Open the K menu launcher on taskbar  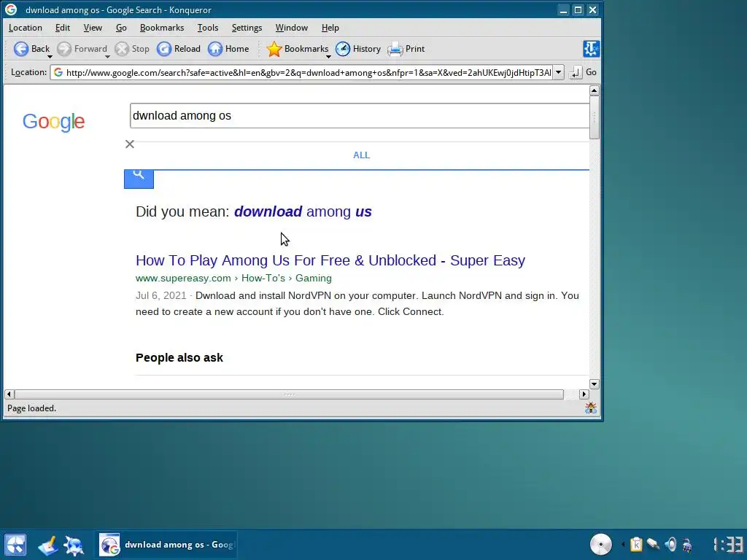click(x=15, y=545)
